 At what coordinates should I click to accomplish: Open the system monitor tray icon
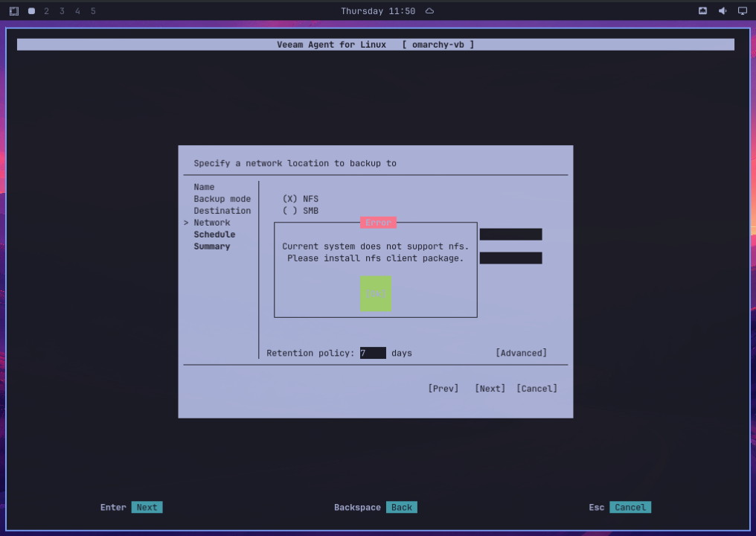(702, 11)
